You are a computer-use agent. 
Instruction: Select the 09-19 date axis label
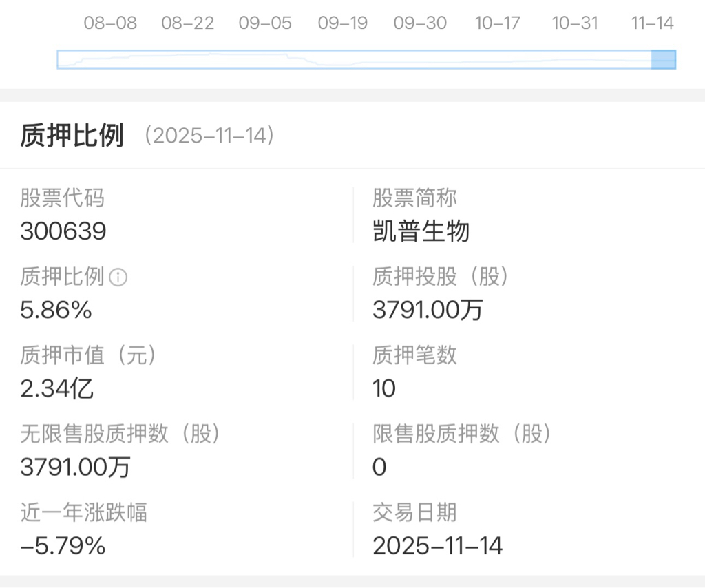(343, 23)
